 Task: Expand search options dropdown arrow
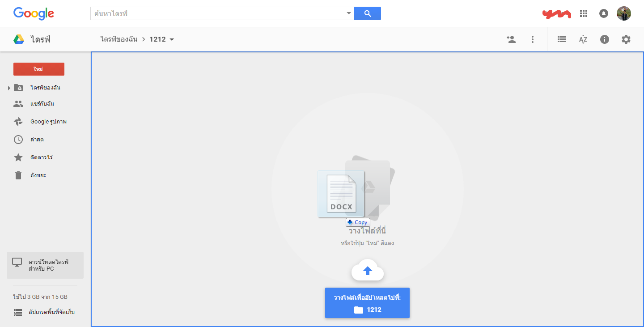[x=349, y=13]
